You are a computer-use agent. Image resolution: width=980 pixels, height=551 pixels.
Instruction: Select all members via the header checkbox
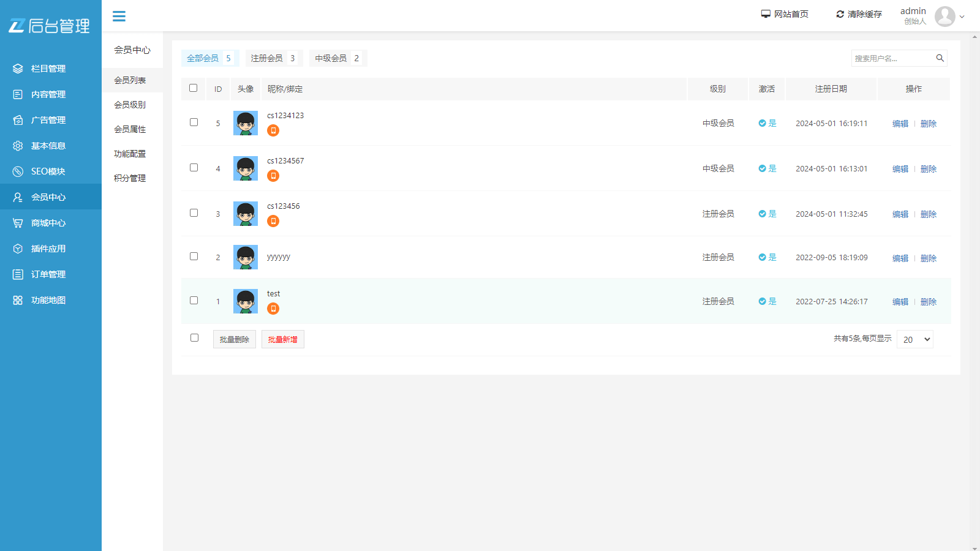point(193,88)
